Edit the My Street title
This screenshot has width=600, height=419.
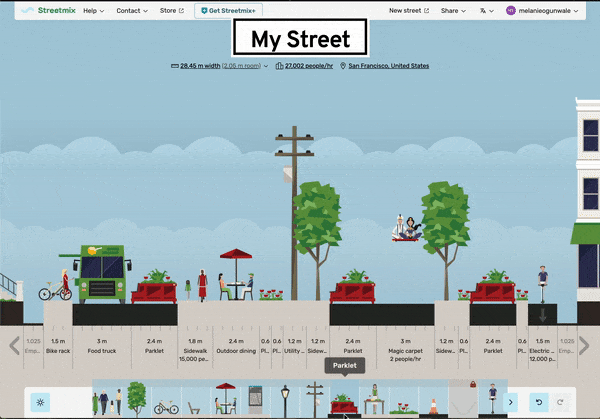click(x=300, y=38)
